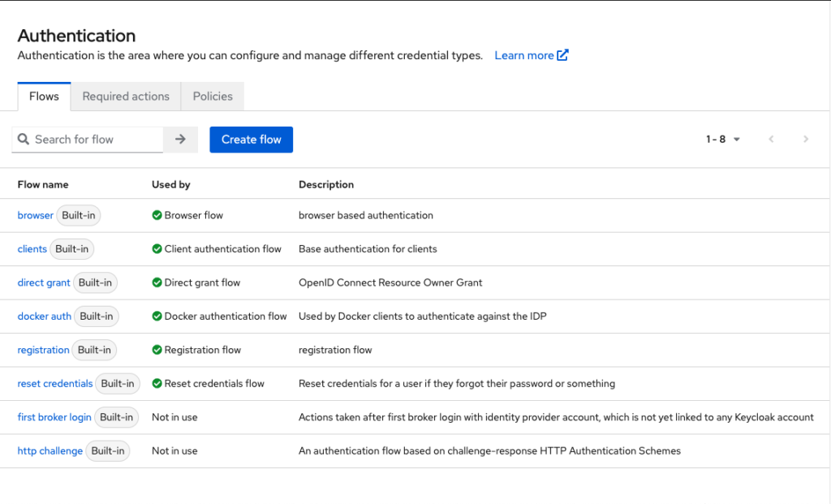Click green check icon for Direct grant flow
The width and height of the screenshot is (831, 504).
(x=157, y=283)
